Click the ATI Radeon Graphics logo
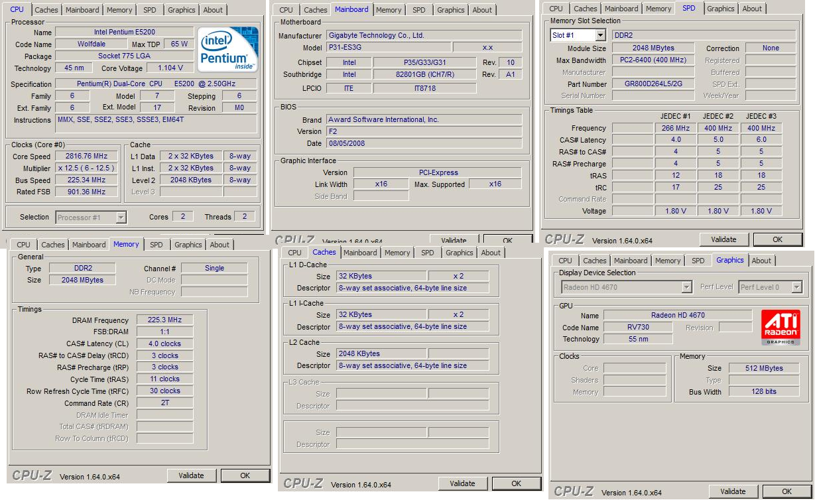Viewport: 817px width, 504px height. tap(781, 327)
